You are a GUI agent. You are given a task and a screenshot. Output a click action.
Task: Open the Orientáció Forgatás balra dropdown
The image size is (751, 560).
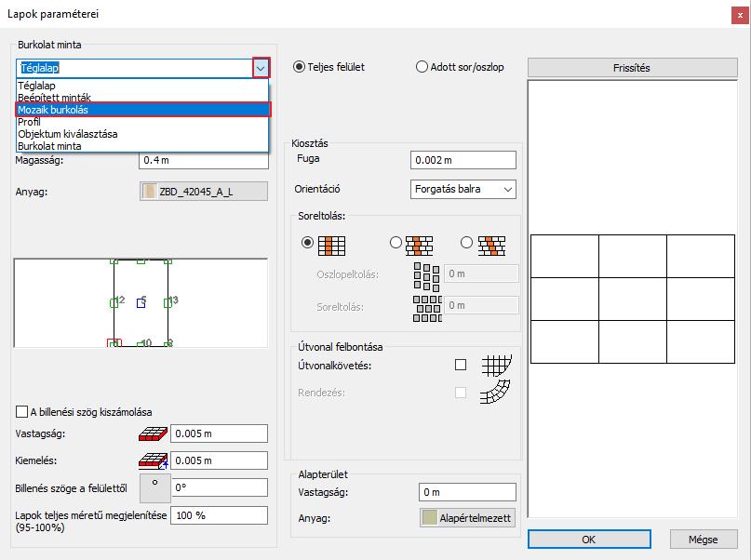463,189
